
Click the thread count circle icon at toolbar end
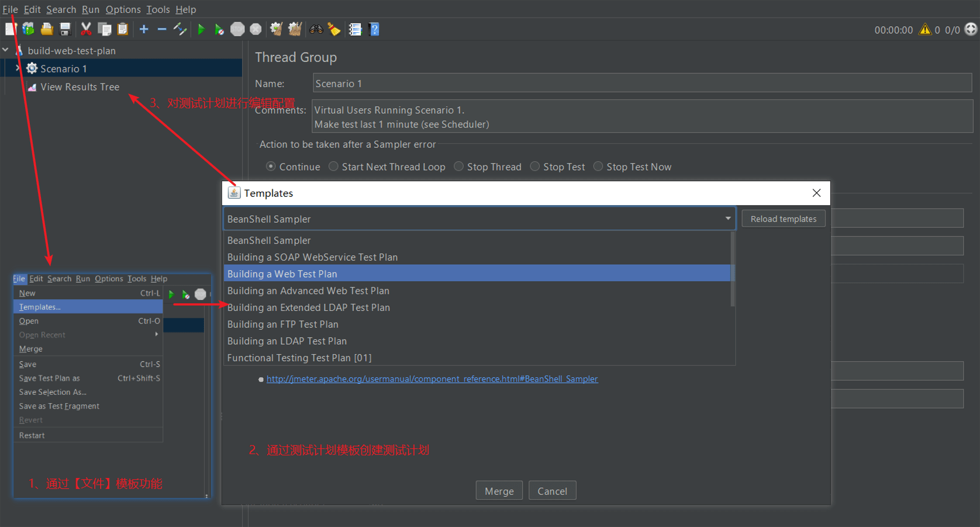tap(971, 29)
